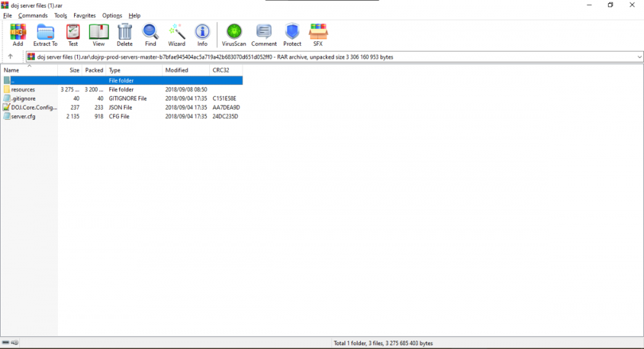Click the Protect shield icon
Viewport: 644px width, 349px height.
(x=292, y=35)
